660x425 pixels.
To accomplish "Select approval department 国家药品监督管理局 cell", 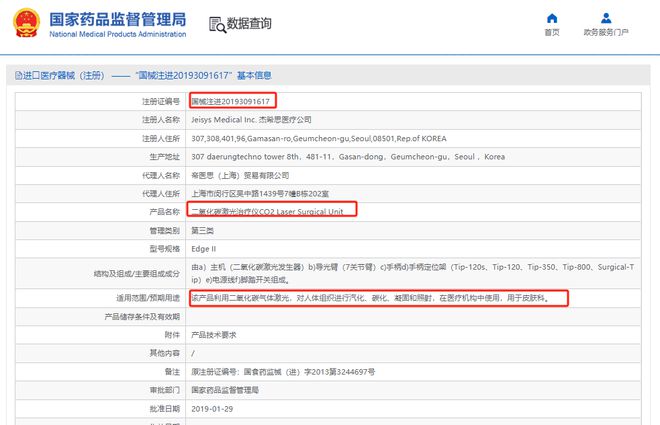I will [225, 390].
